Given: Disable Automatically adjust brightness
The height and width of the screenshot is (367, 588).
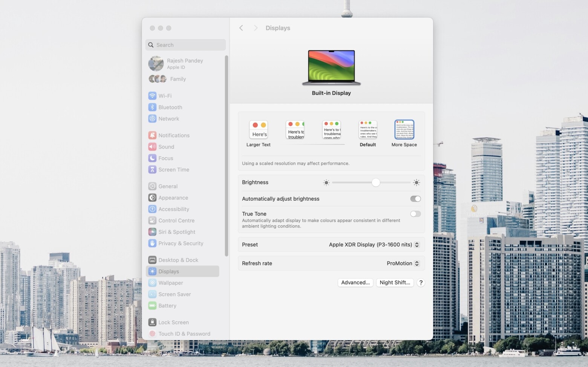Looking at the screenshot, I should (x=415, y=199).
